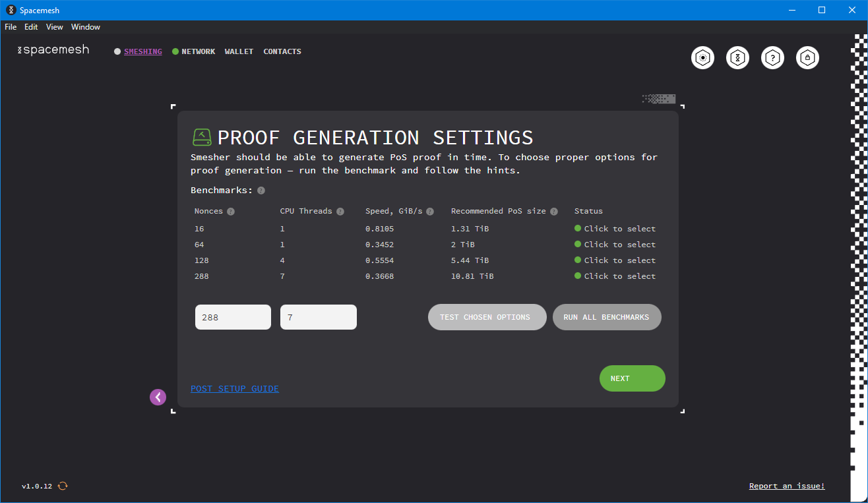Minimize the Spacemesh window
The image size is (868, 503).
tap(792, 10)
